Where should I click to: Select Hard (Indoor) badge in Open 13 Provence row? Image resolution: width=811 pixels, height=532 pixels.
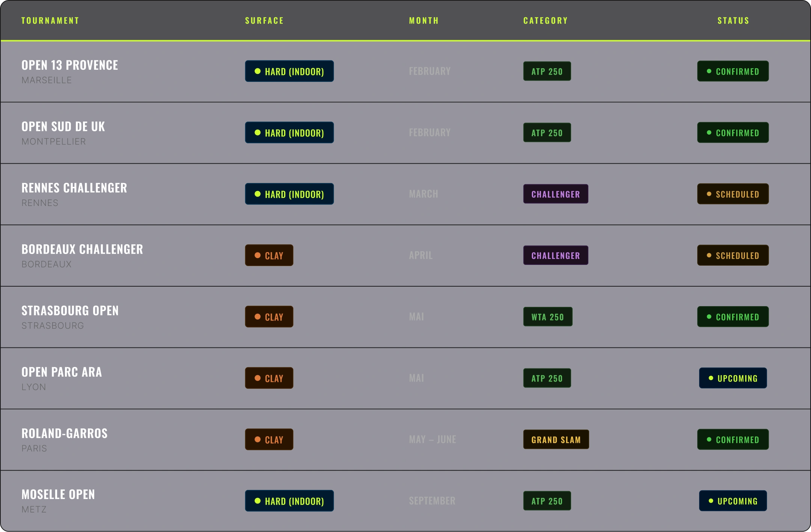click(x=289, y=71)
